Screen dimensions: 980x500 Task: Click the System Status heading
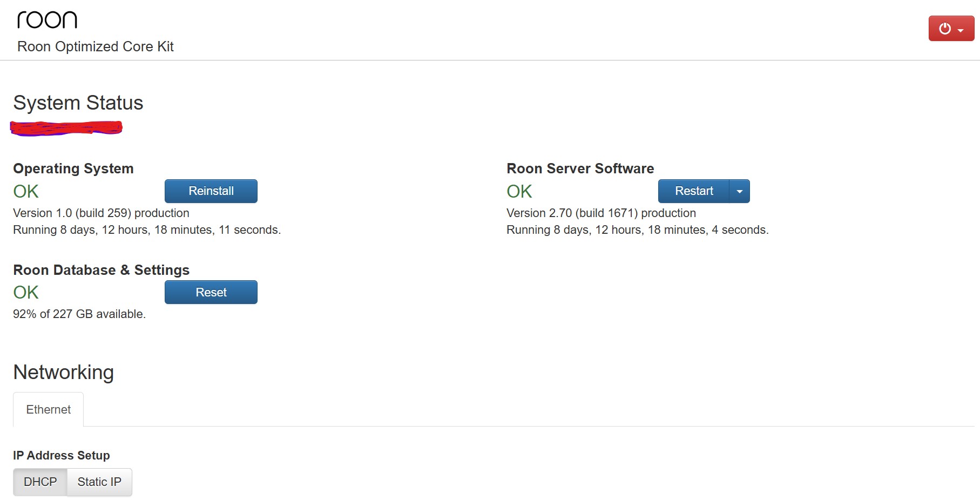pyautogui.click(x=78, y=103)
